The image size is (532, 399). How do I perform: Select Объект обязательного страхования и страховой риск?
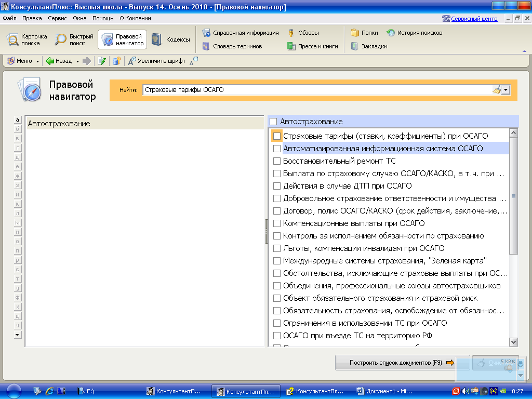click(x=380, y=298)
